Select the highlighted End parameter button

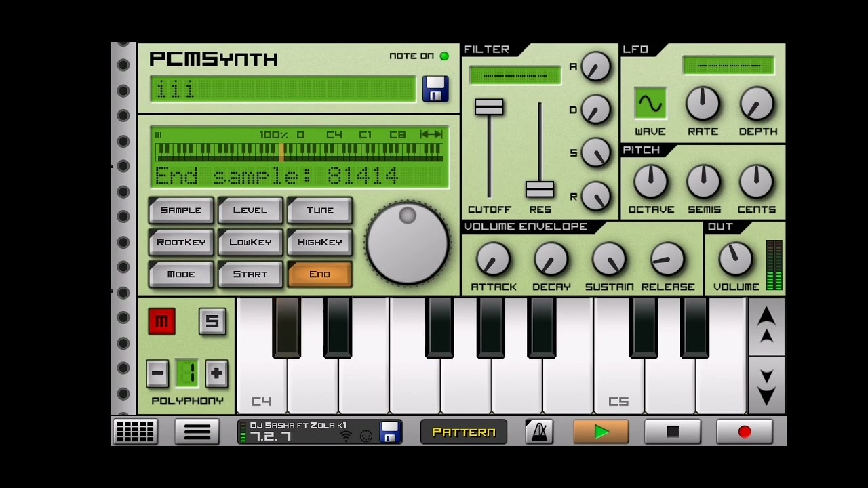(319, 274)
